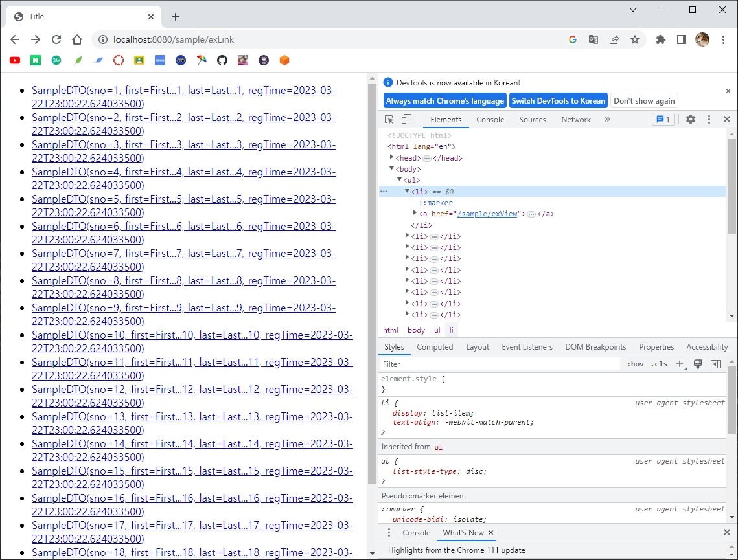This screenshot has width=738, height=560.
Task: Click Always match Chrome's language
Action: point(444,100)
